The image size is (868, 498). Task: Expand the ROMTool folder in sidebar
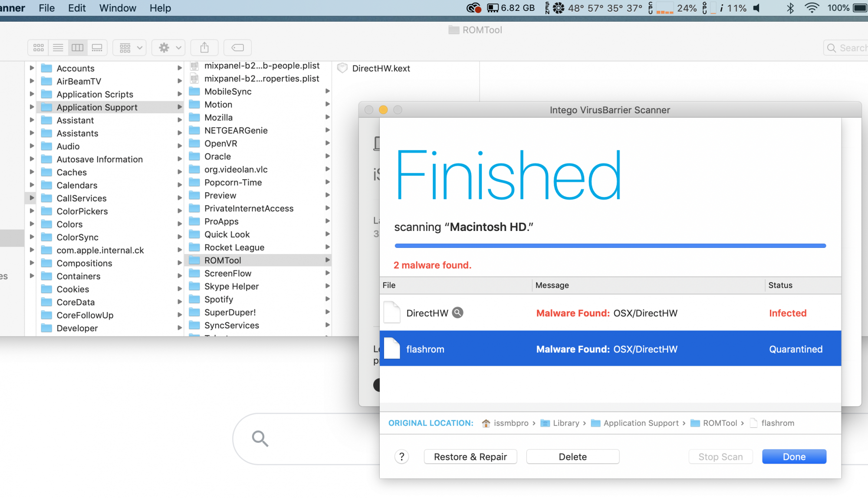(327, 260)
